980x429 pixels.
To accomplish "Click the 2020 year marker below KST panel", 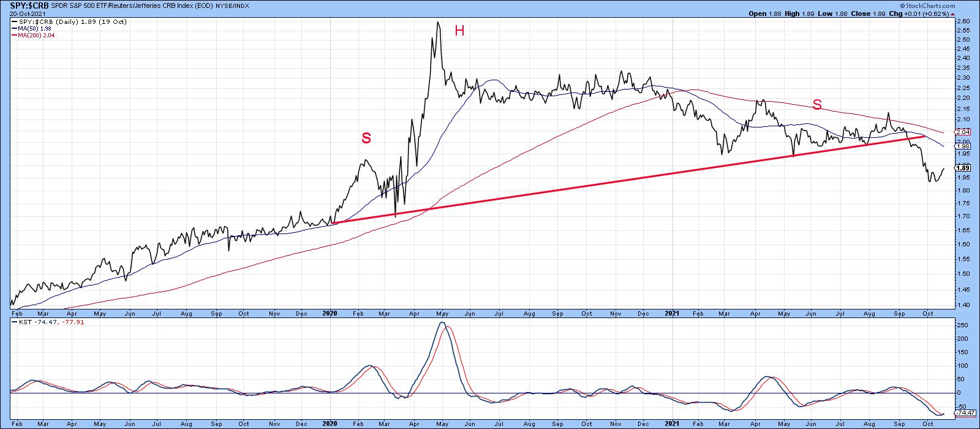I will point(330,423).
